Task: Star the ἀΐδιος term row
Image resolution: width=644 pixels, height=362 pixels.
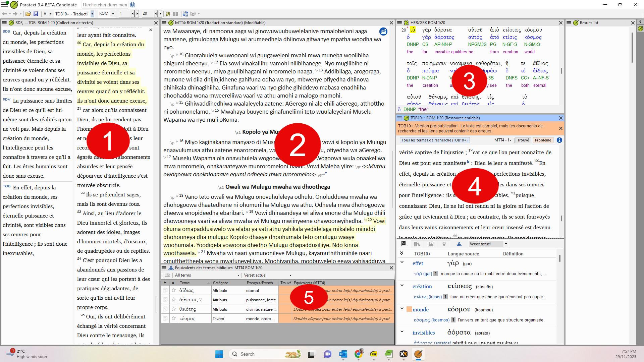Action: point(173,290)
